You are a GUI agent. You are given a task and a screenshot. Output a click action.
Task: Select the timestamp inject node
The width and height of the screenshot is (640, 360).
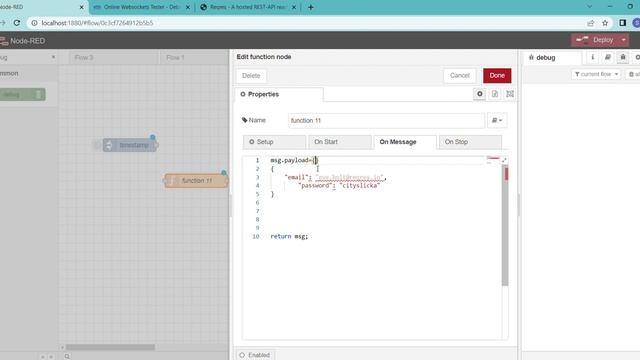point(130,145)
